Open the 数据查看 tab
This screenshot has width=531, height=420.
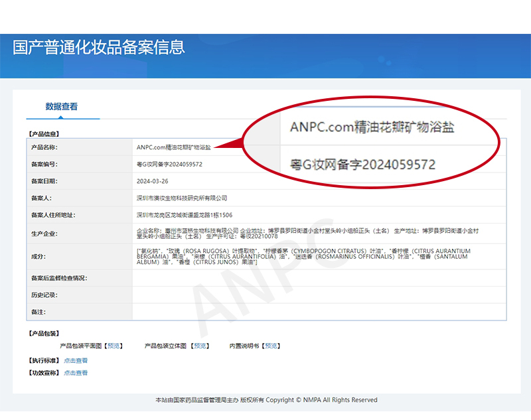[62, 106]
